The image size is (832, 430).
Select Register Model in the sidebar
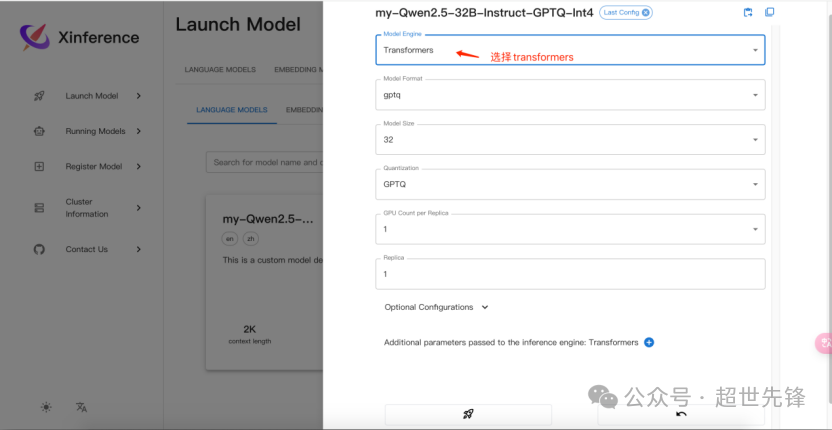coord(94,167)
